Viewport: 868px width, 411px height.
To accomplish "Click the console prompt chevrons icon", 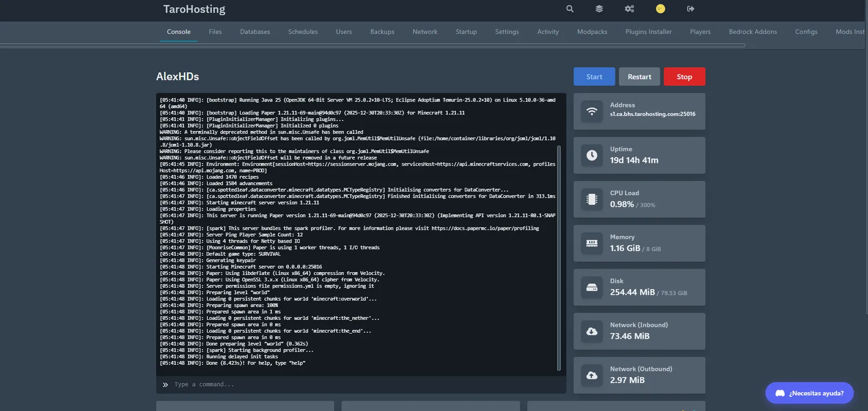I will pyautogui.click(x=165, y=384).
